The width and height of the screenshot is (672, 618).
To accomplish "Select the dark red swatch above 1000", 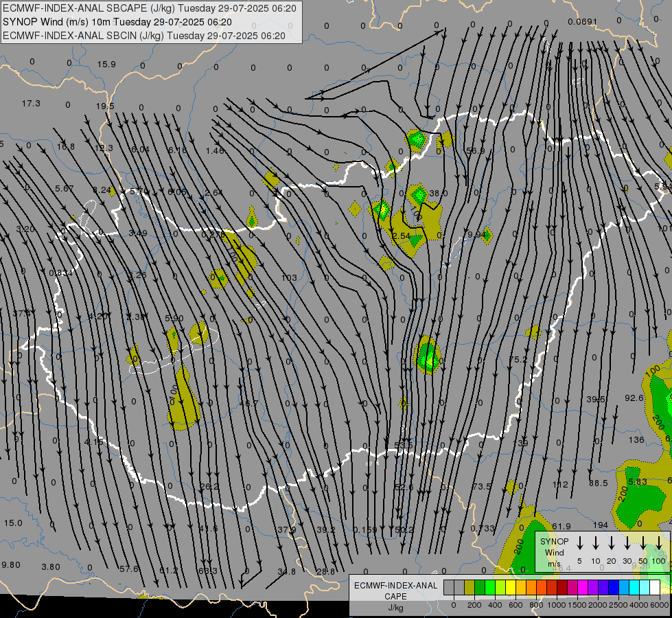I will 562,588.
